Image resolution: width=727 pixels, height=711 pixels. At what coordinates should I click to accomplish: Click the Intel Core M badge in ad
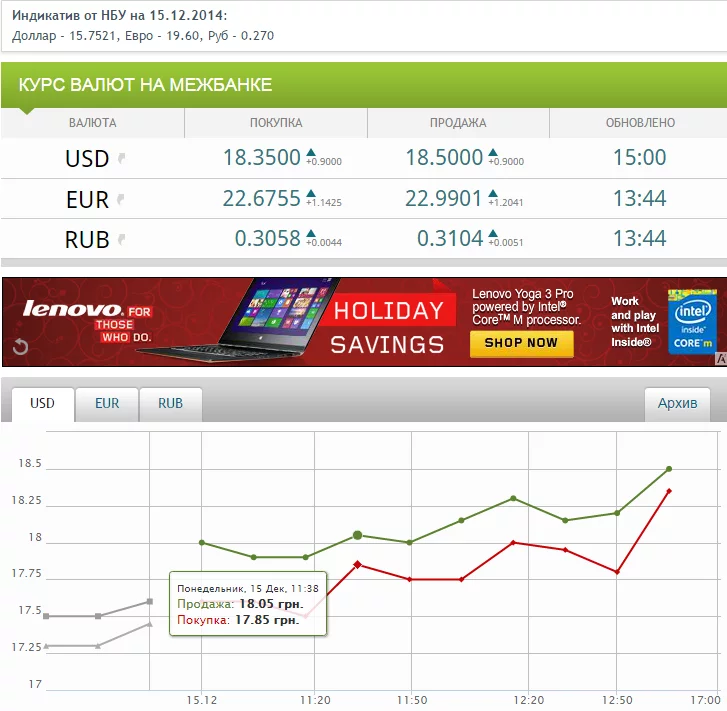click(x=692, y=321)
